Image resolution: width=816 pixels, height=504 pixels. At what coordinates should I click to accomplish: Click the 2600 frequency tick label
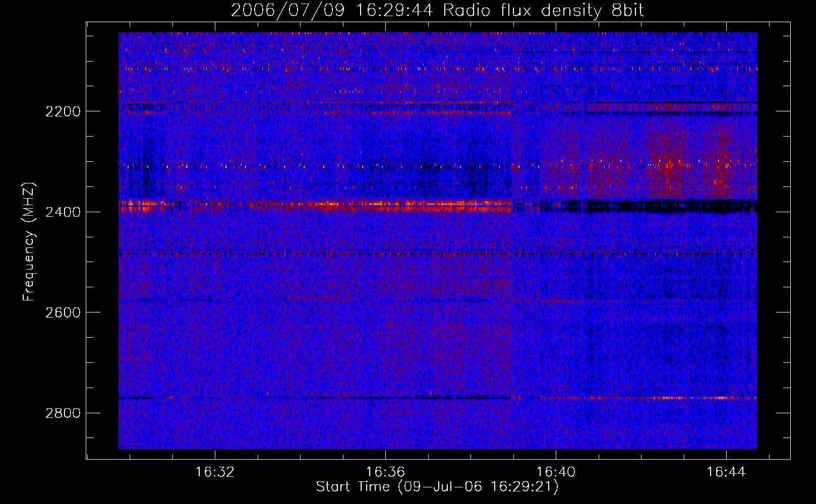point(63,312)
